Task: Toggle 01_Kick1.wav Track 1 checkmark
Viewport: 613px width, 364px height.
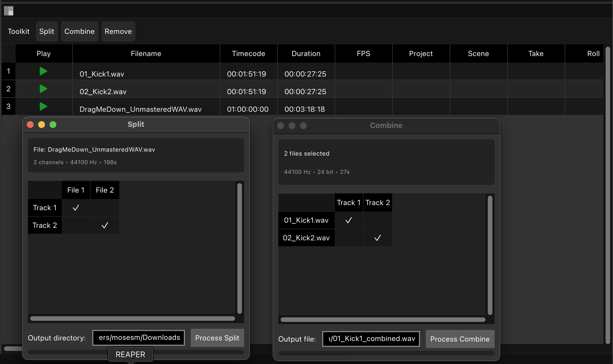Action: pos(349,220)
